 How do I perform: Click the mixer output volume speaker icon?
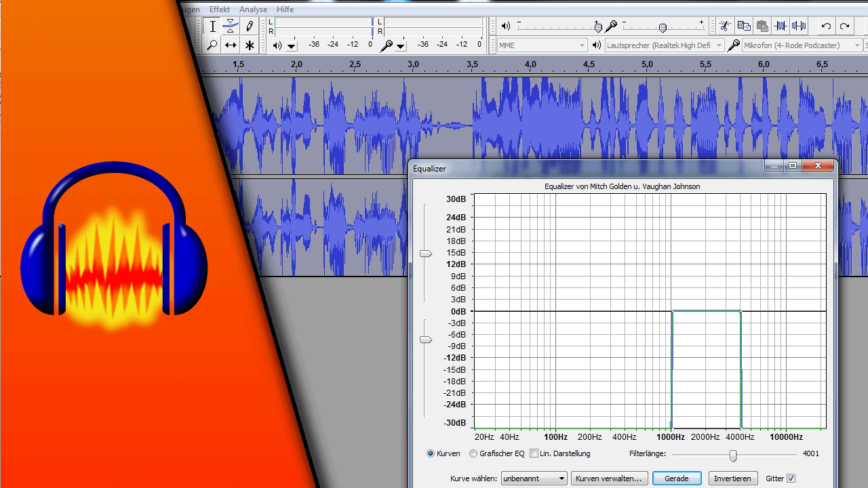(x=505, y=26)
